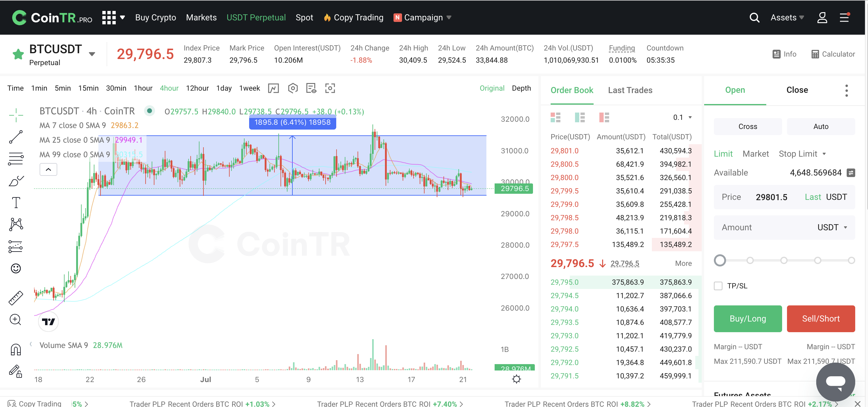This screenshot has width=868, height=407.
Task: Open order book 0.1 precision dropdown
Action: click(x=682, y=117)
